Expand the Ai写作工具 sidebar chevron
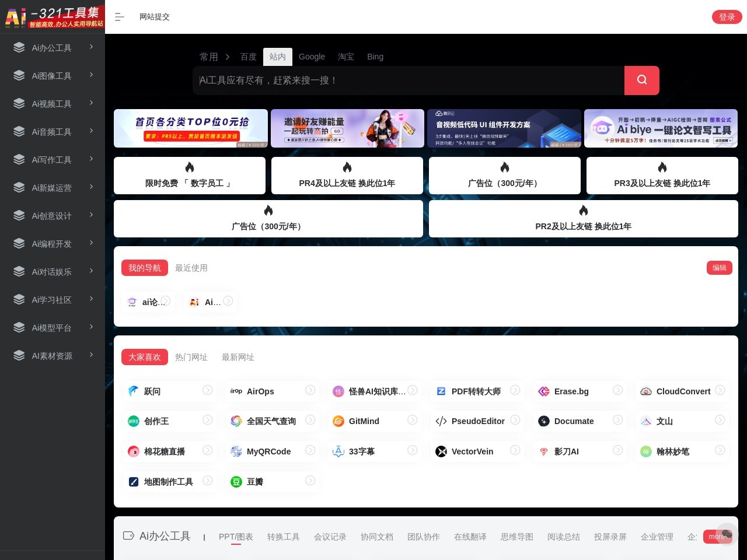 pos(92,159)
